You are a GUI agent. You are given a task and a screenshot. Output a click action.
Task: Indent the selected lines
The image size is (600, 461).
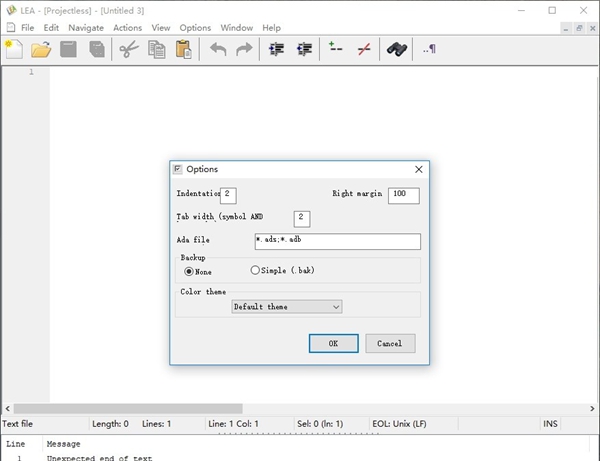276,49
